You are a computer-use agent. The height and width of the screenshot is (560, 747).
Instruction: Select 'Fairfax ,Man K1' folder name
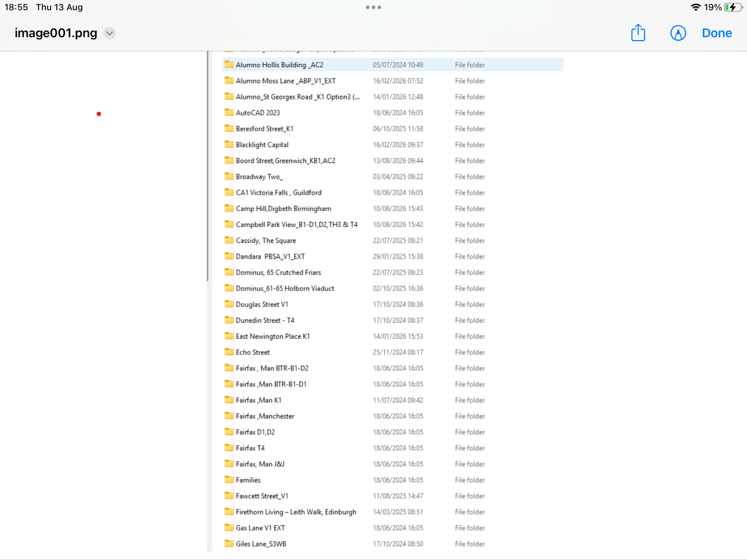pyautogui.click(x=258, y=400)
